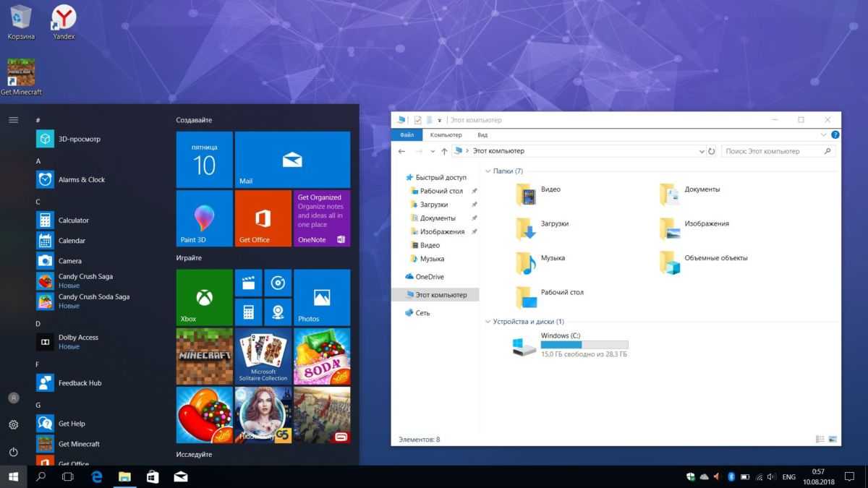The height and width of the screenshot is (488, 868).
Task: Open the address bar history dropdown
Action: click(x=701, y=152)
